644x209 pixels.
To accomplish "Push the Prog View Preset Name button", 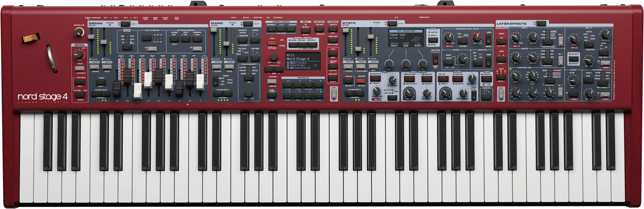I will click(x=333, y=40).
